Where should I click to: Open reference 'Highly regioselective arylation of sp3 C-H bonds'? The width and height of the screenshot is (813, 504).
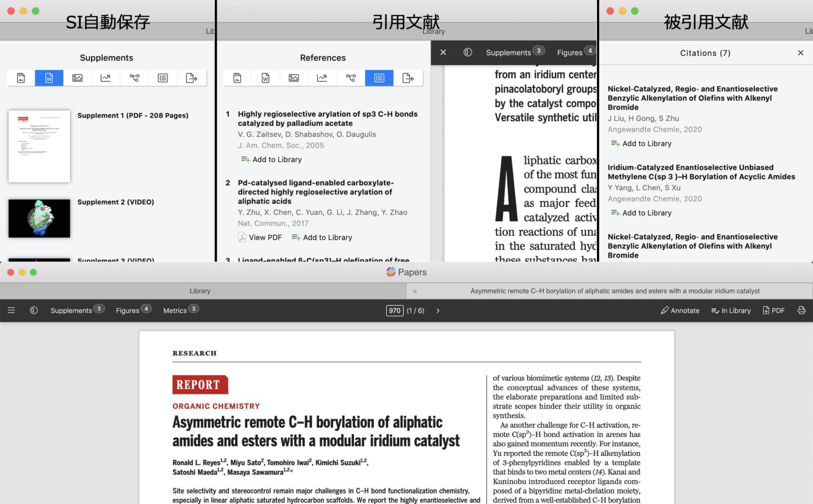328,118
